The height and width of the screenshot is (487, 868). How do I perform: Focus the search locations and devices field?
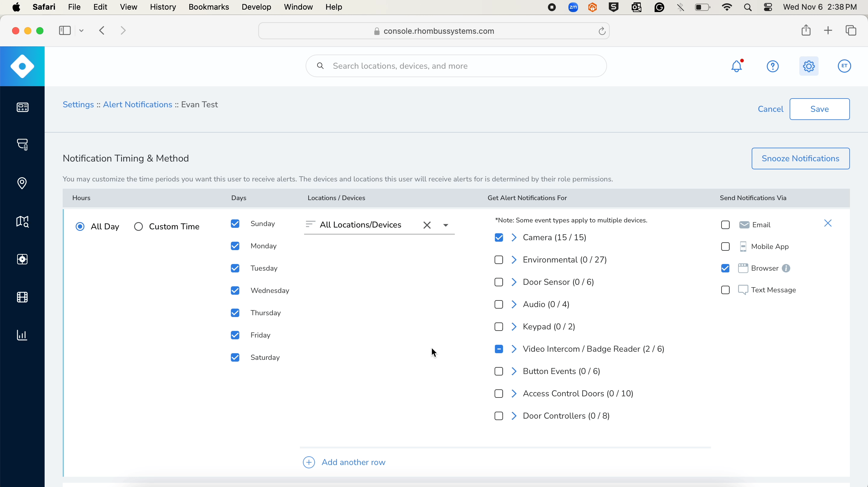pyautogui.click(x=456, y=66)
